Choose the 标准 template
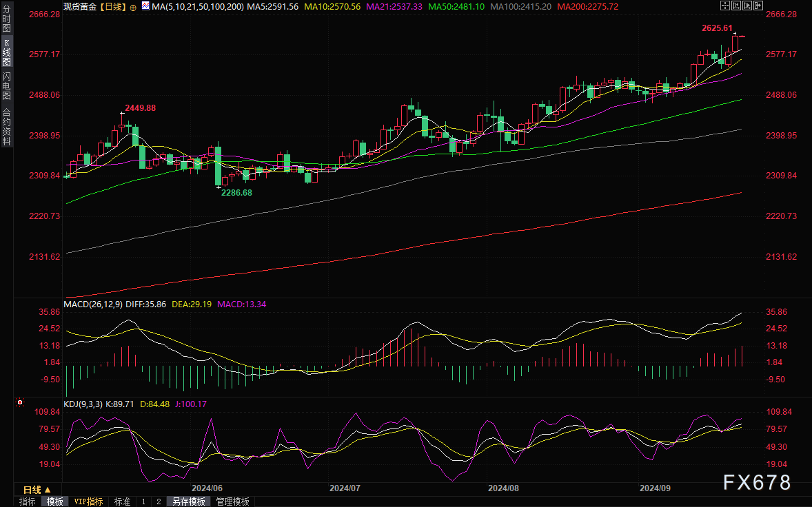Image resolution: width=812 pixels, height=507 pixels. click(122, 501)
